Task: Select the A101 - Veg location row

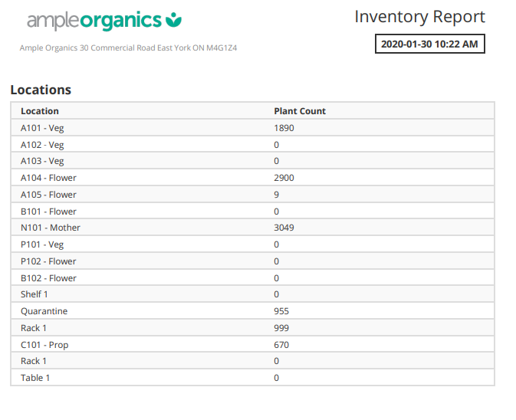Action: pyautogui.click(x=42, y=128)
